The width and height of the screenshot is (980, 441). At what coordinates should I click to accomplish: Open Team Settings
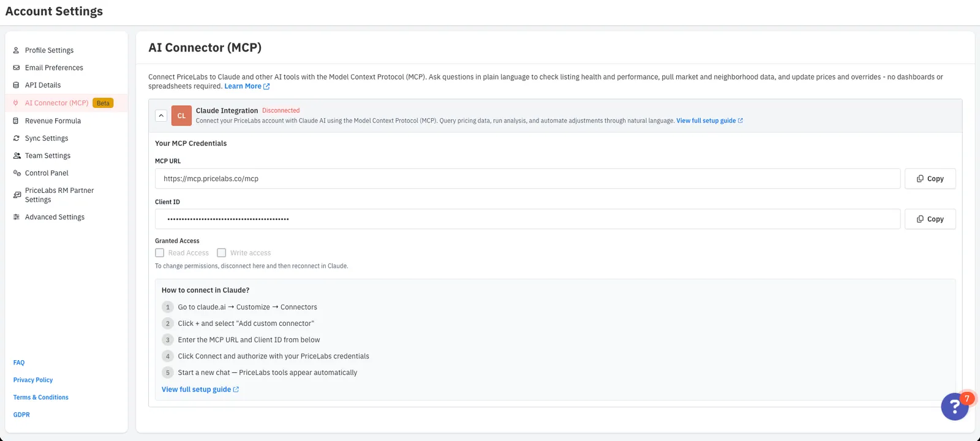point(48,156)
